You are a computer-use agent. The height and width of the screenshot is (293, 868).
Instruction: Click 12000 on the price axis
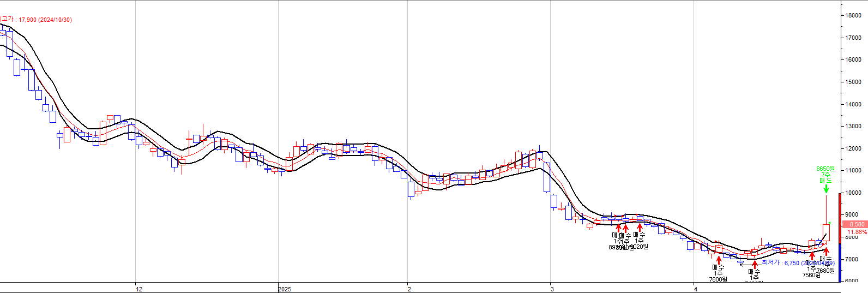coord(853,148)
